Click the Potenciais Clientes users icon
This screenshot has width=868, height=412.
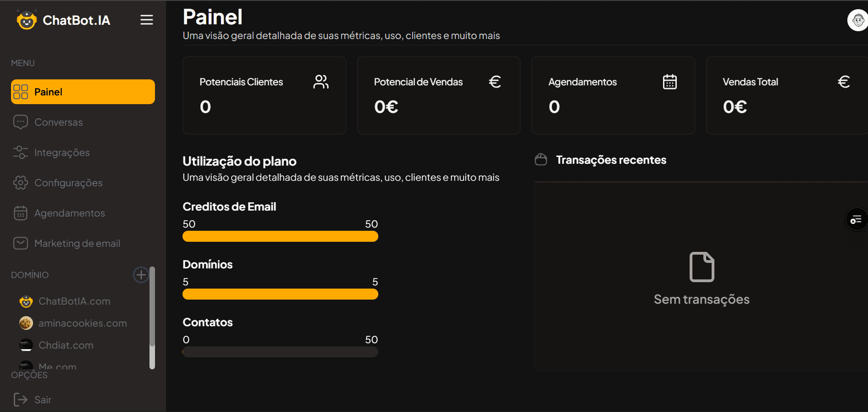[321, 82]
